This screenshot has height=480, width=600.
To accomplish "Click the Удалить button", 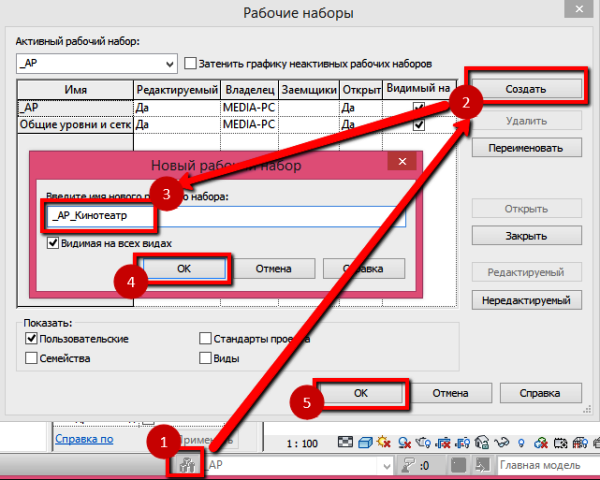I will coord(527,121).
